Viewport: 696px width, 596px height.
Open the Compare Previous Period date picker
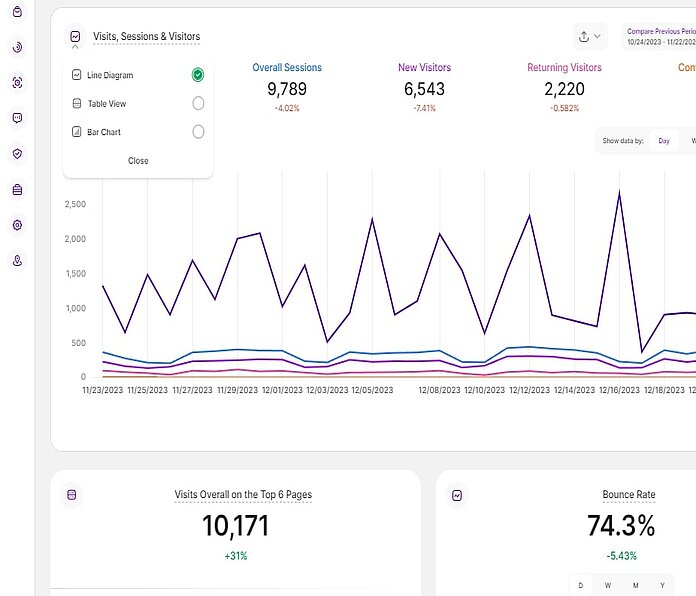pyautogui.click(x=660, y=37)
